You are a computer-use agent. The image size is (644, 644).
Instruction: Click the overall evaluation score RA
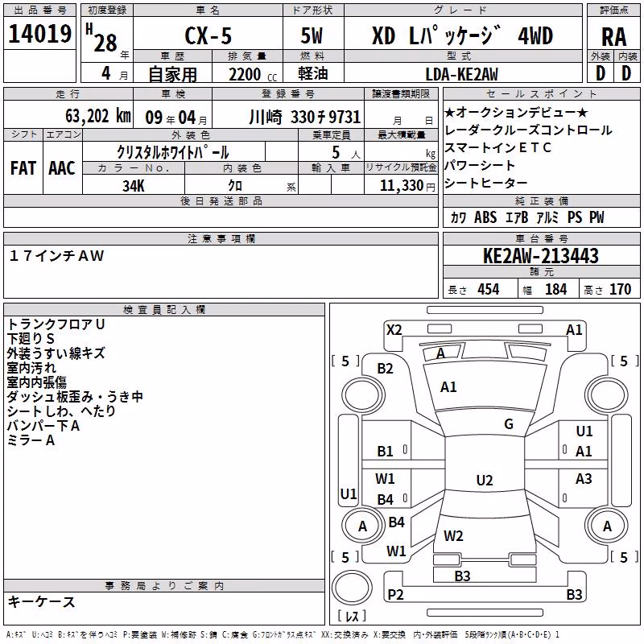coord(614,37)
